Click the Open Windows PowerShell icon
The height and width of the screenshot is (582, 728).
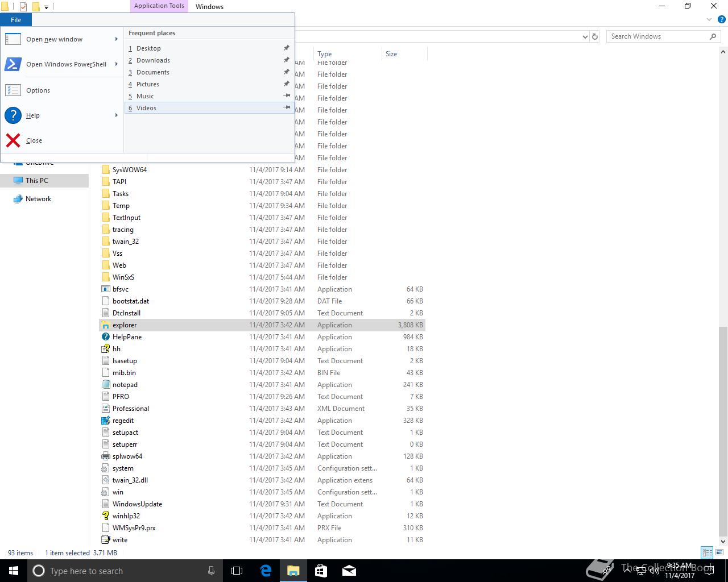pyautogui.click(x=13, y=64)
